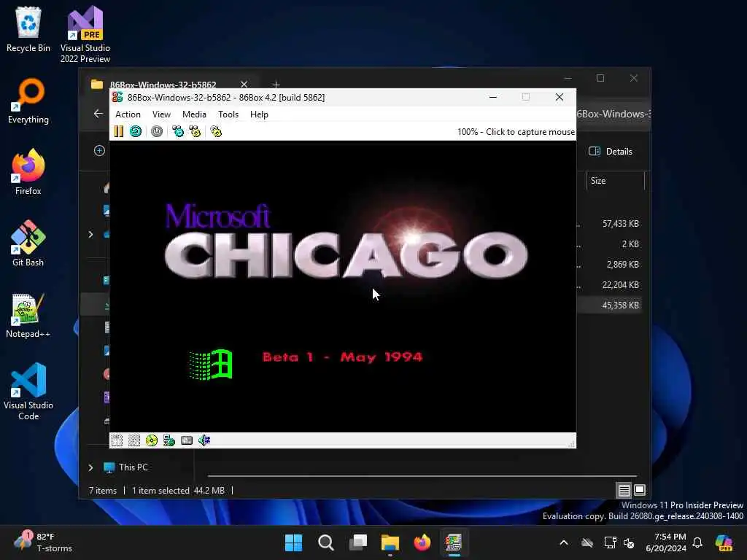Viewport: 747px width, 560px height.
Task: Add a new tab in File Explorer
Action: (276, 85)
